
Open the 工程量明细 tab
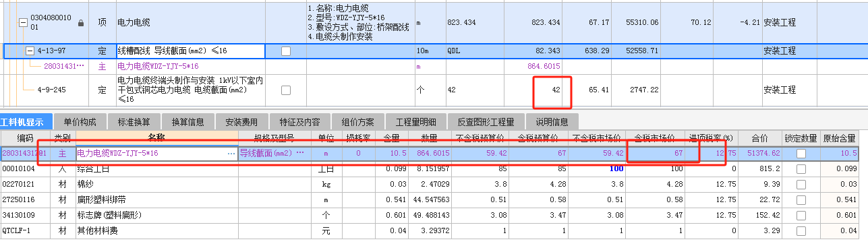click(x=416, y=122)
